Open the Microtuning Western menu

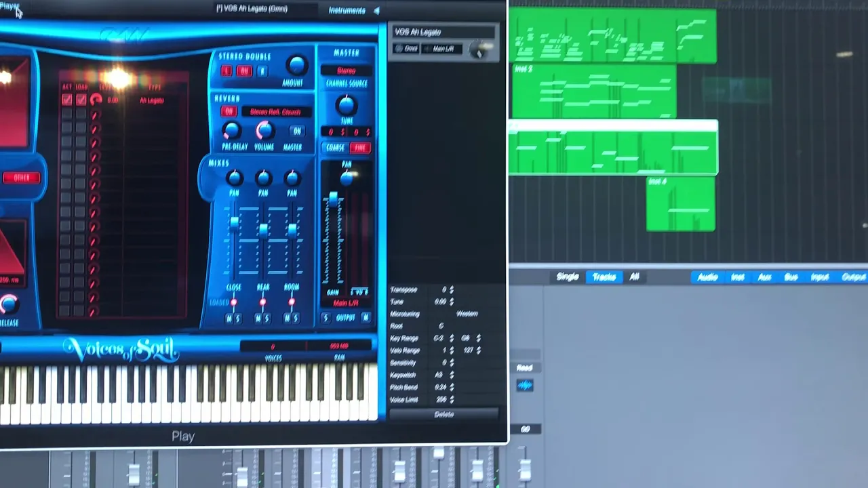467,314
